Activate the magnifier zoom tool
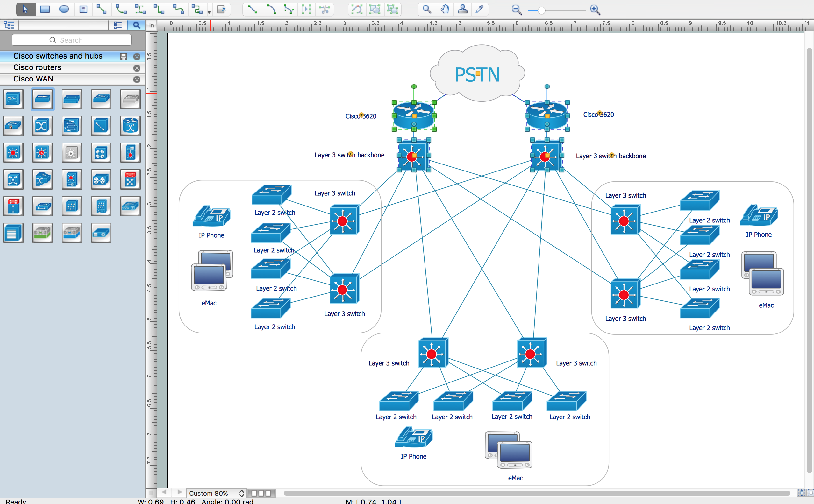Screen dimensions: 814x504 [427, 9]
